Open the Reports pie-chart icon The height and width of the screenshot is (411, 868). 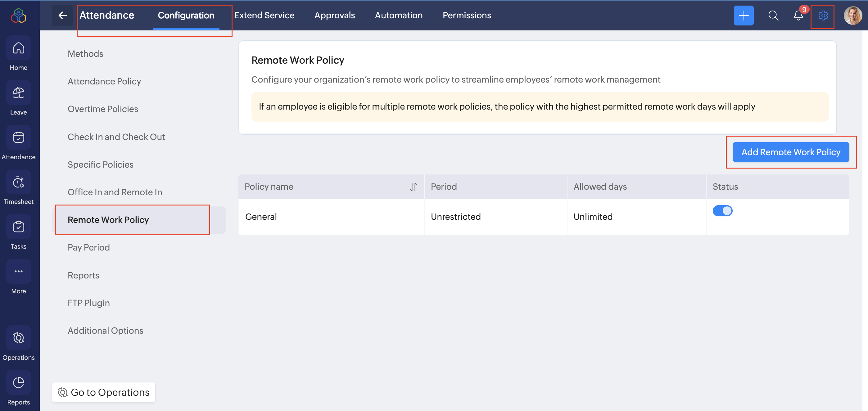pos(19,383)
